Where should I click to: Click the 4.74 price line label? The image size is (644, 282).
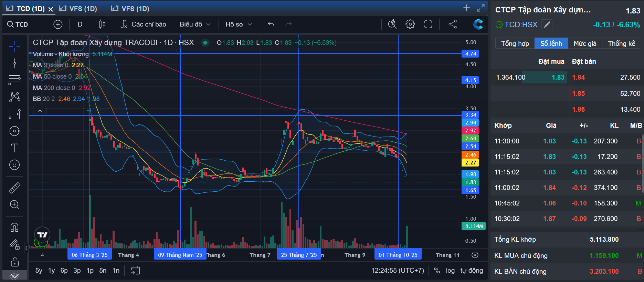click(x=470, y=54)
